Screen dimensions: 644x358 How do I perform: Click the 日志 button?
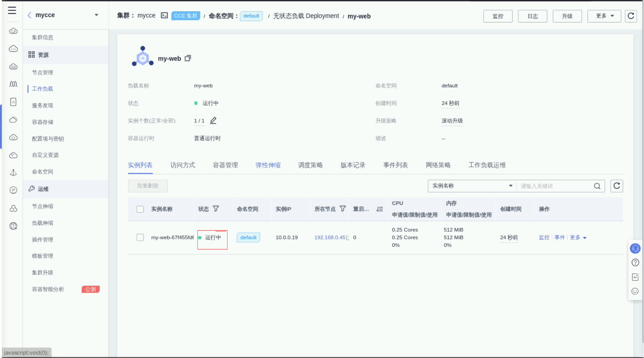coord(532,16)
